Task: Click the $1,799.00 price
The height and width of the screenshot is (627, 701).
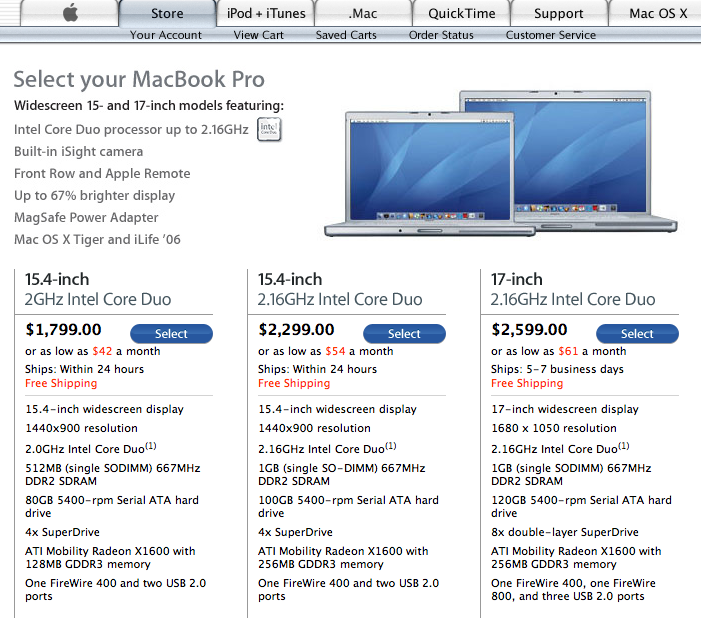Action: point(63,330)
